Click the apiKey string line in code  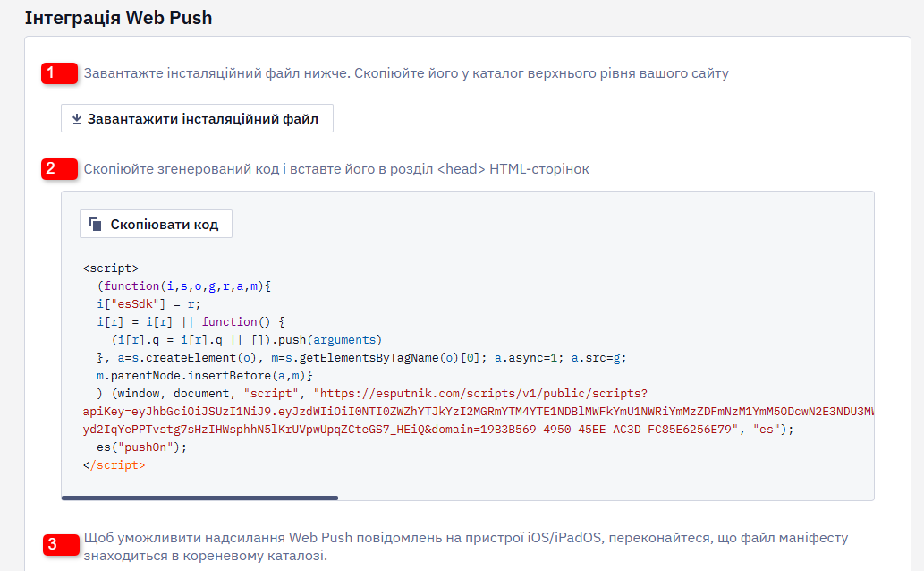479,411
